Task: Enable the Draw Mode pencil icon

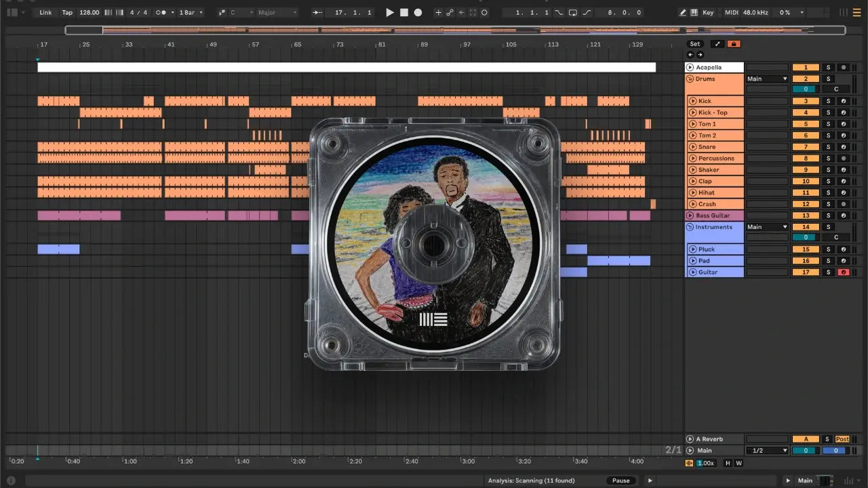Action: (683, 12)
